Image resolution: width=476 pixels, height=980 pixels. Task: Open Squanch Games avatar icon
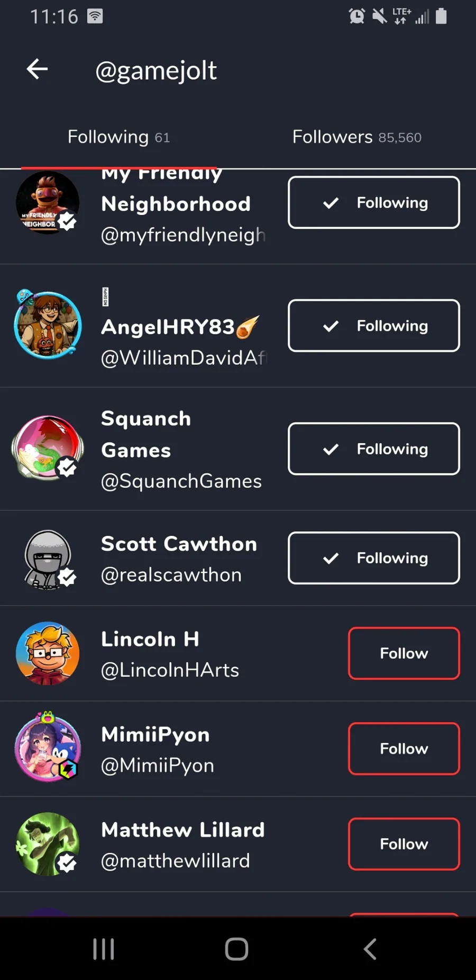click(48, 448)
